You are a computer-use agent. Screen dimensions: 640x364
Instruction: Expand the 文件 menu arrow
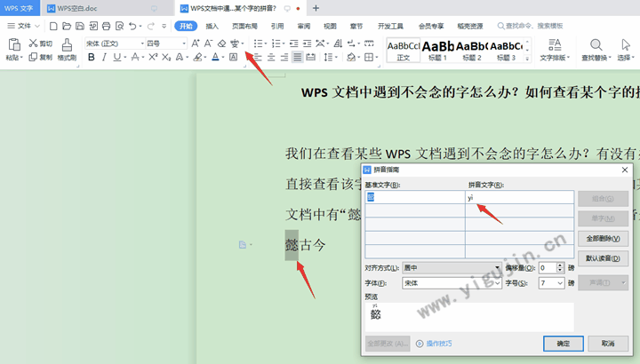37,26
